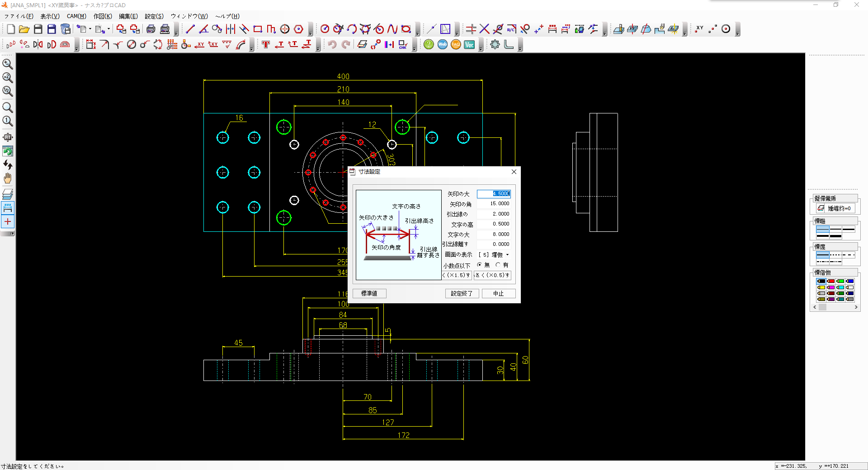Image resolution: width=868 pixels, height=470 pixels.
Task: Create a new drawing file
Action: pyautogui.click(x=11, y=29)
